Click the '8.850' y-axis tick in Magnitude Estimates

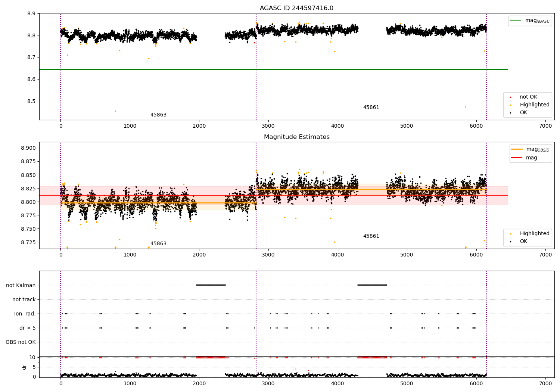click(28, 175)
